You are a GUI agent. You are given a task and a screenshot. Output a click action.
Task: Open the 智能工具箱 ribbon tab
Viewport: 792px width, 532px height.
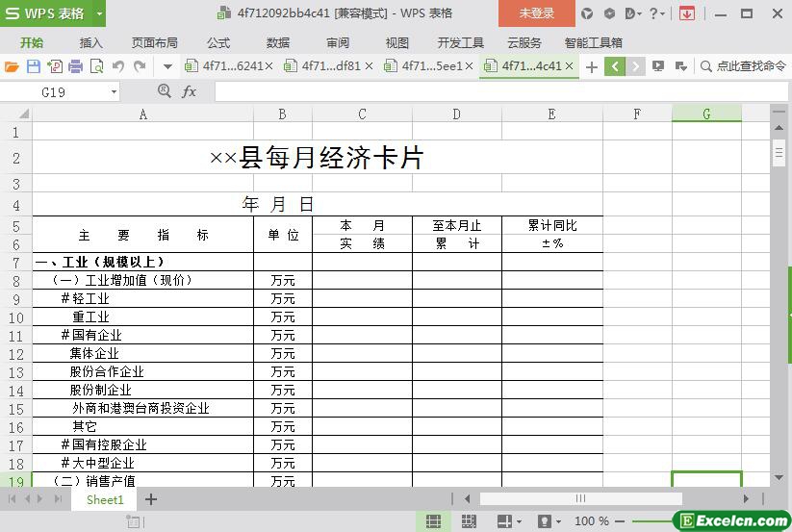[x=593, y=43]
